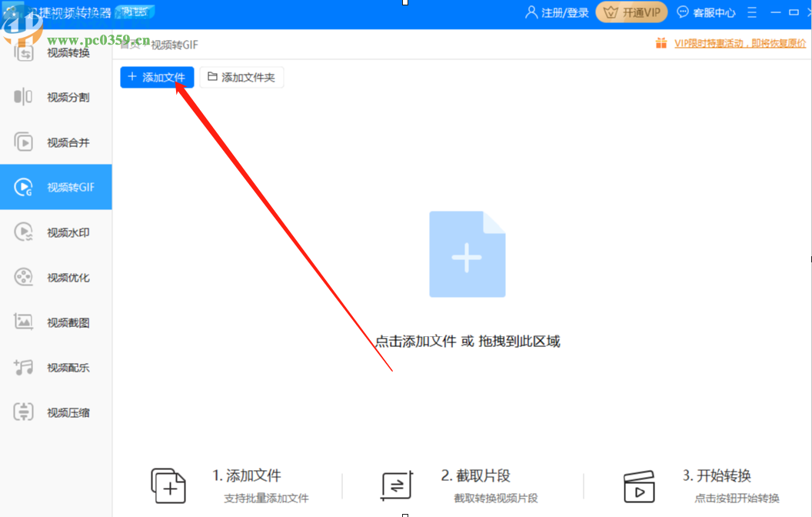Screen dimensions: 812x517
Task: Click the chat bubble icon for 客服中心
Action: [x=683, y=12]
